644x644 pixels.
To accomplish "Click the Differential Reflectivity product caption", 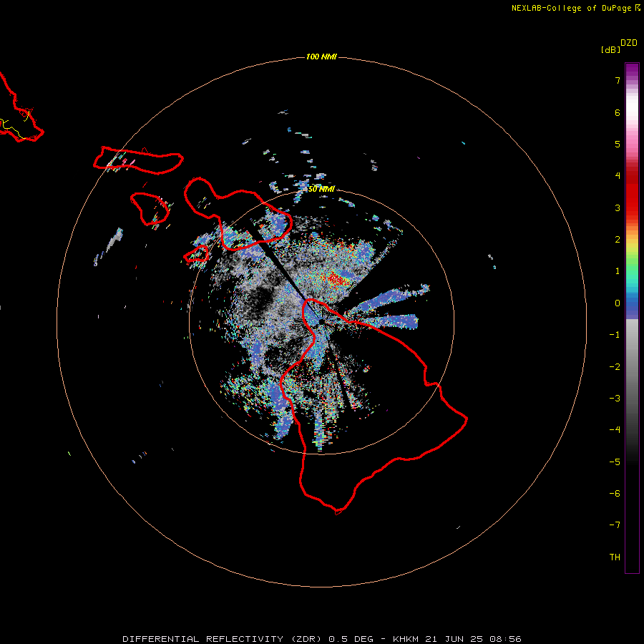I will pos(322,639).
